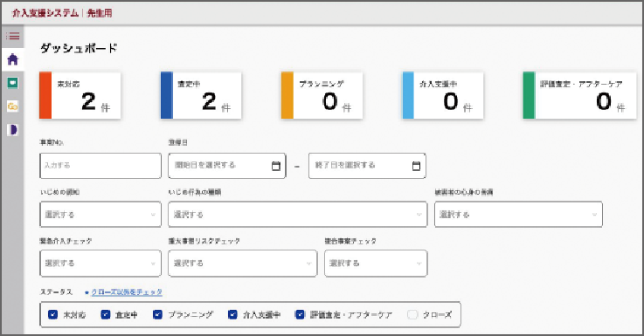Open calendar icon for end date

coord(416,166)
